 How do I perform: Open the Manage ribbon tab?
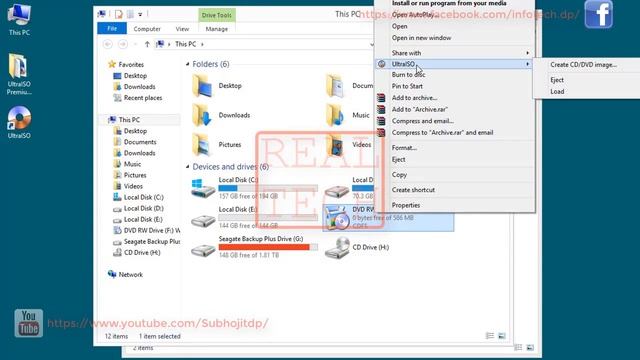[x=217, y=29]
